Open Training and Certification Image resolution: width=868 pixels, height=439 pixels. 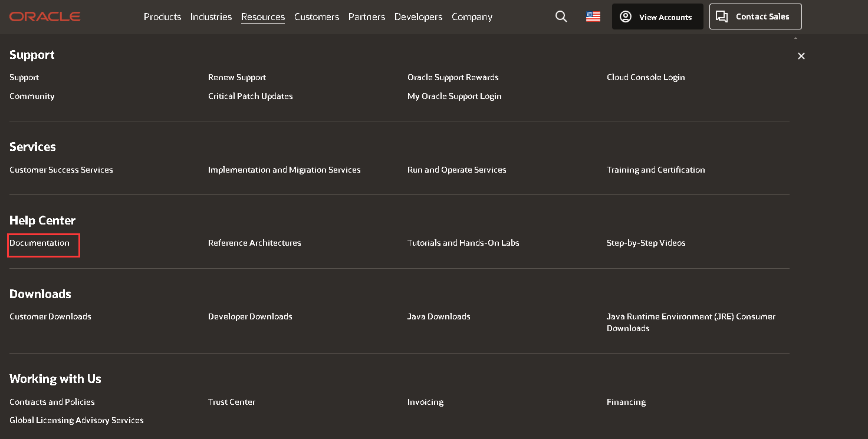click(x=656, y=170)
